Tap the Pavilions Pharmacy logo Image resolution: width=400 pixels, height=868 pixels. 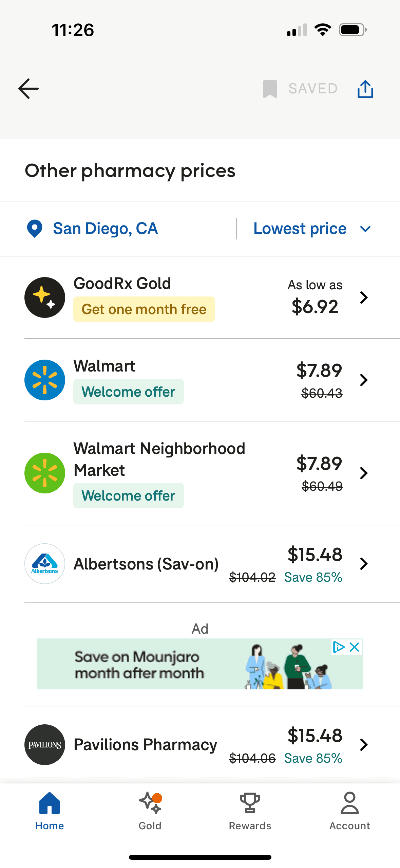point(45,745)
